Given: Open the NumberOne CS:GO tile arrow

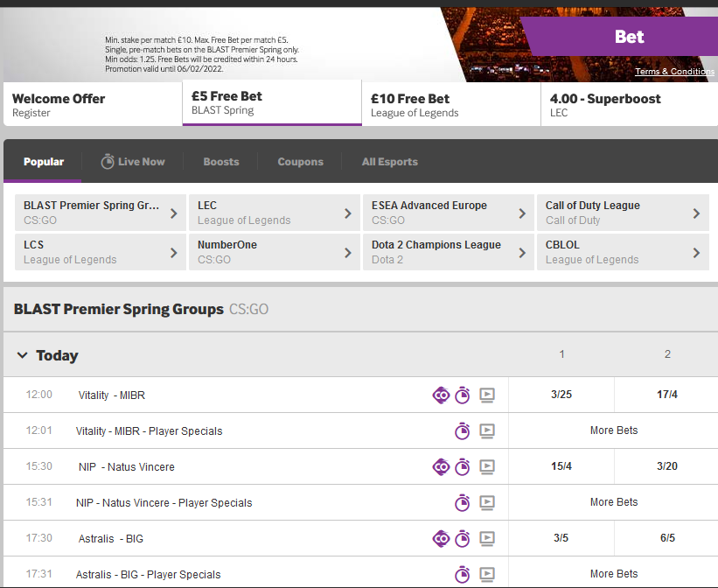Looking at the screenshot, I should [347, 253].
